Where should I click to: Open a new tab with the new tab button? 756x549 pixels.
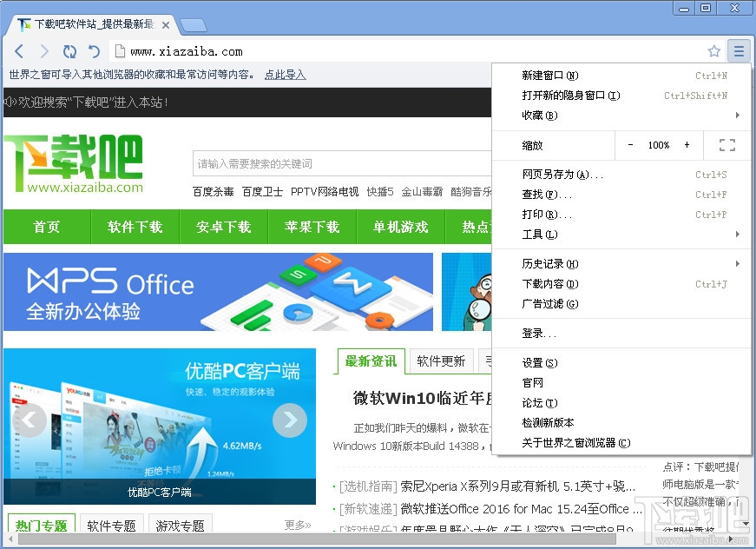[194, 25]
